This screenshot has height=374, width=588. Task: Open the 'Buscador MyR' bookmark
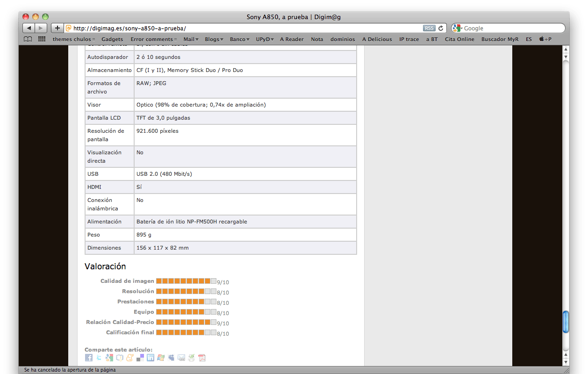[500, 39]
